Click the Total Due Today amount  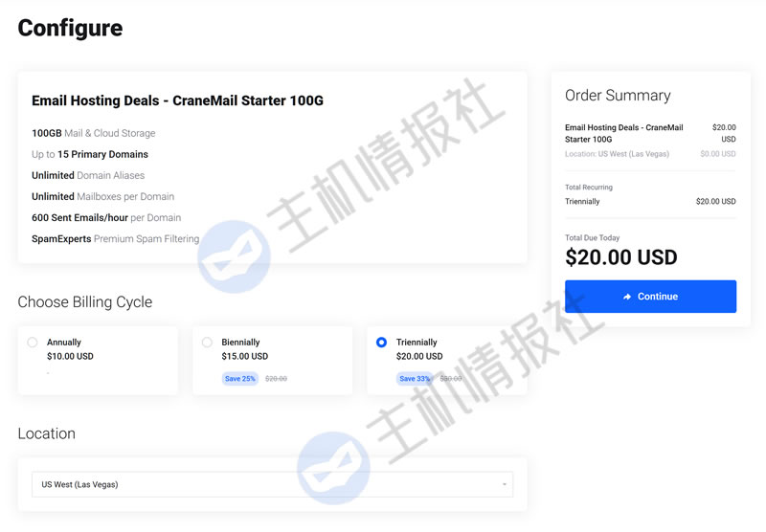(x=620, y=257)
